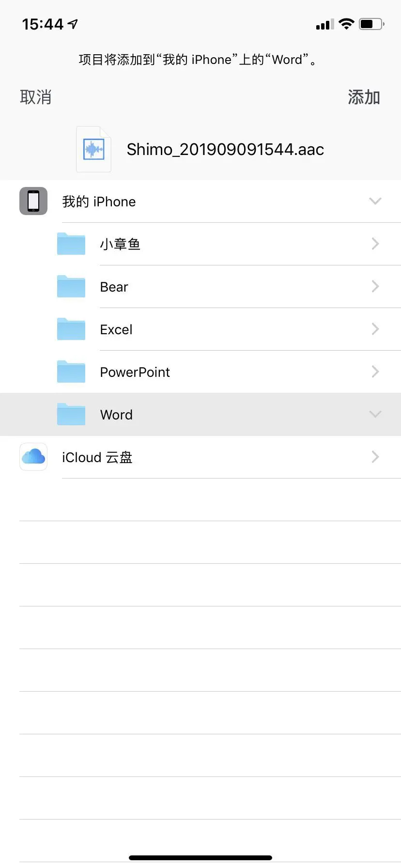Tap the Word folder icon
The height and width of the screenshot is (868, 401).
coord(71,414)
